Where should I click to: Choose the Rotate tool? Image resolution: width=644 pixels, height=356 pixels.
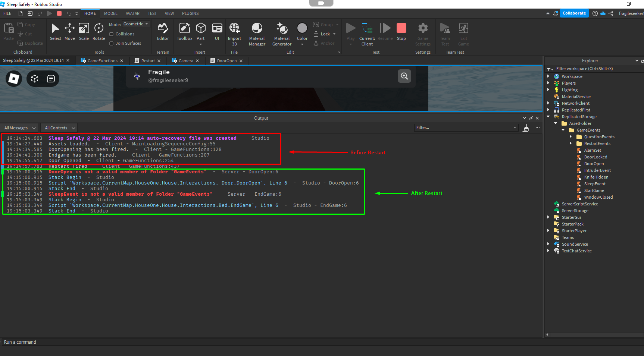99,33
